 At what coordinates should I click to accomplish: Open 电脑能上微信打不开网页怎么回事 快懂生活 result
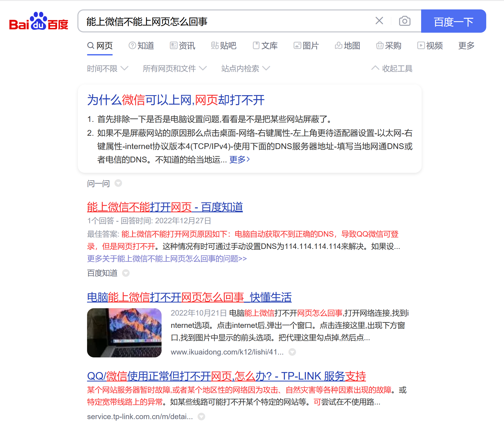(189, 297)
